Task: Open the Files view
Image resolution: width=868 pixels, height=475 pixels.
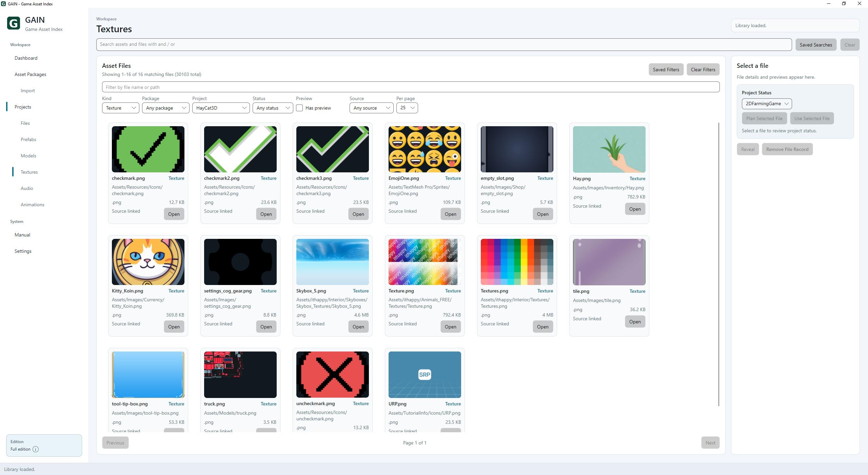Action: [25, 123]
